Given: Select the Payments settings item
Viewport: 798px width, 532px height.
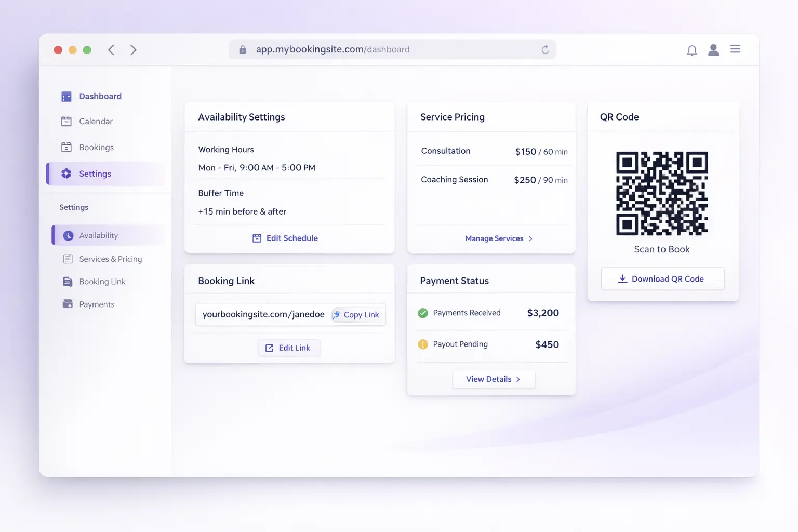Looking at the screenshot, I should pyautogui.click(x=97, y=304).
